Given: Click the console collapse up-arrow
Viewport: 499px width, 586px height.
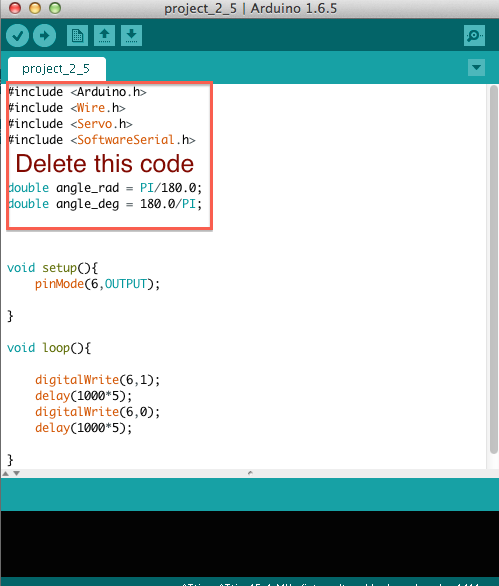Looking at the screenshot, I should tap(6, 473).
